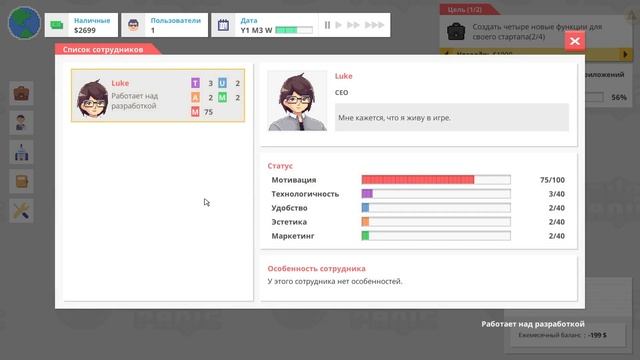Viewport: 640px width, 360px height.
Task: Click the Luke name in details
Action: 343,76
